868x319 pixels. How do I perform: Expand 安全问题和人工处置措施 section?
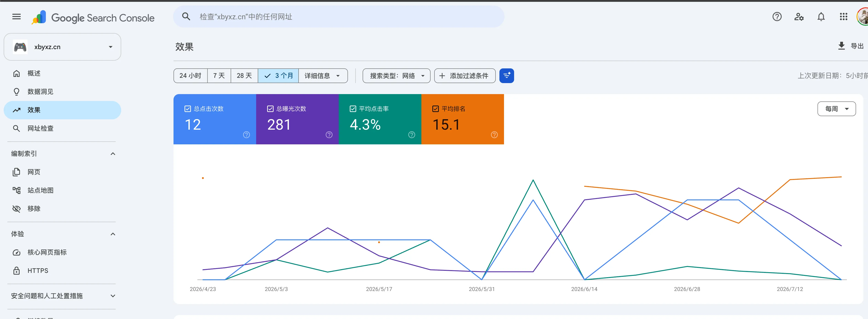coord(113,296)
